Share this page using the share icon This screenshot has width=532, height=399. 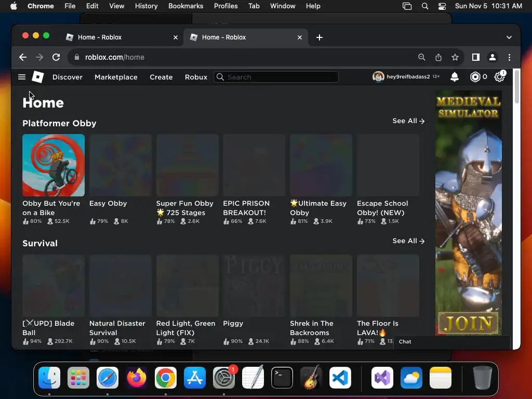(438, 57)
